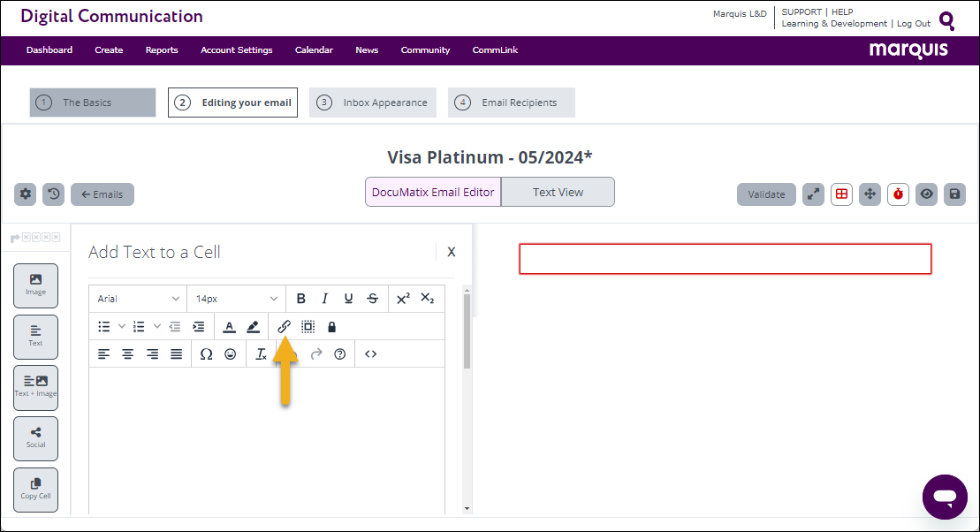Open the Reports menu
The width and height of the screenshot is (980, 532).
click(162, 50)
